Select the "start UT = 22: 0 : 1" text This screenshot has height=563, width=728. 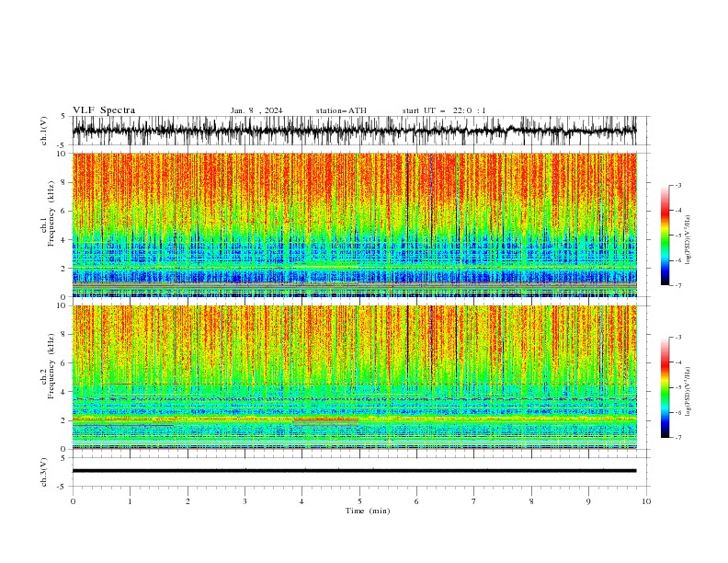[444, 110]
